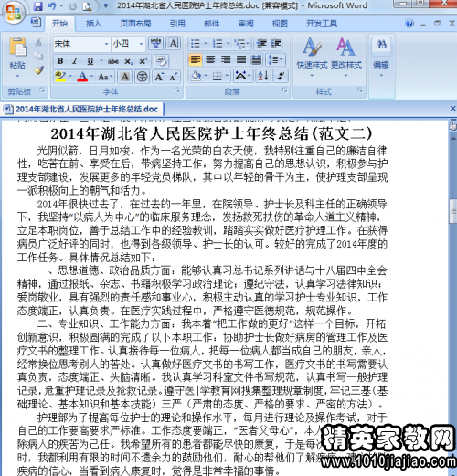Toggle bold formatting
The width and height of the screenshot is (457, 476).
pos(60,61)
